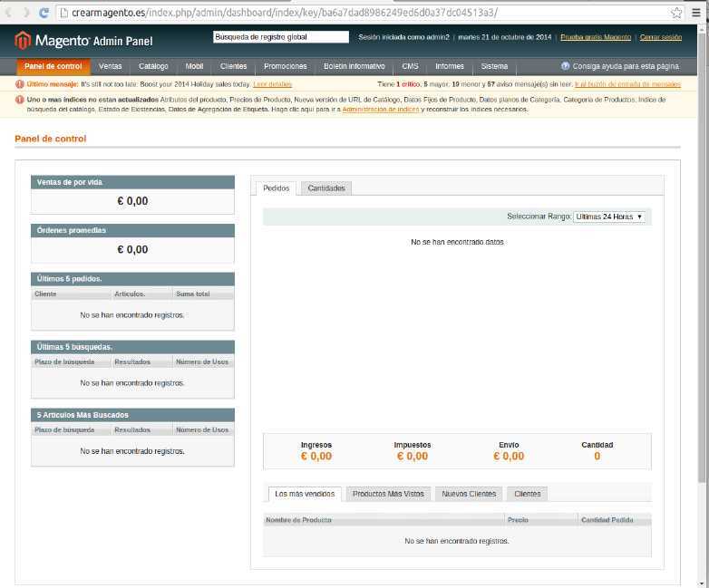Click the help question mark icon
Viewport: 709px width, 588px height.
(566, 66)
